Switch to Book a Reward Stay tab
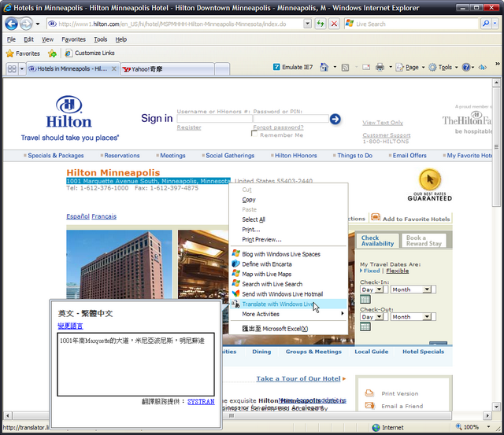Viewport: 504px width, 435px height. (424, 241)
